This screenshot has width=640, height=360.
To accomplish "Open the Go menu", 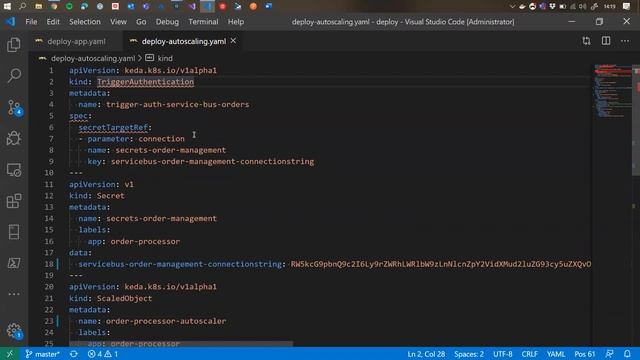I will 141,22.
